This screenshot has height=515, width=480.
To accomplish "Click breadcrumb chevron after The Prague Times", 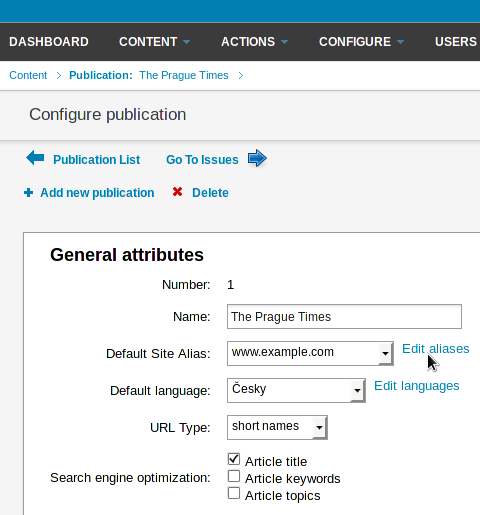I will click(x=241, y=76).
